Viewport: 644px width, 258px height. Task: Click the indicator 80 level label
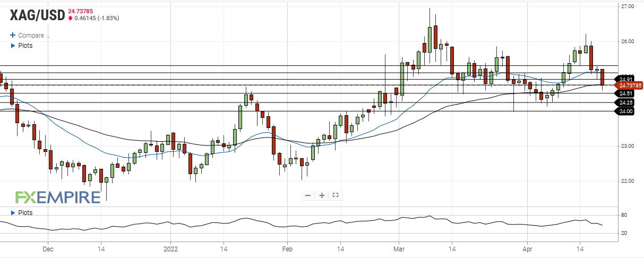(623, 215)
